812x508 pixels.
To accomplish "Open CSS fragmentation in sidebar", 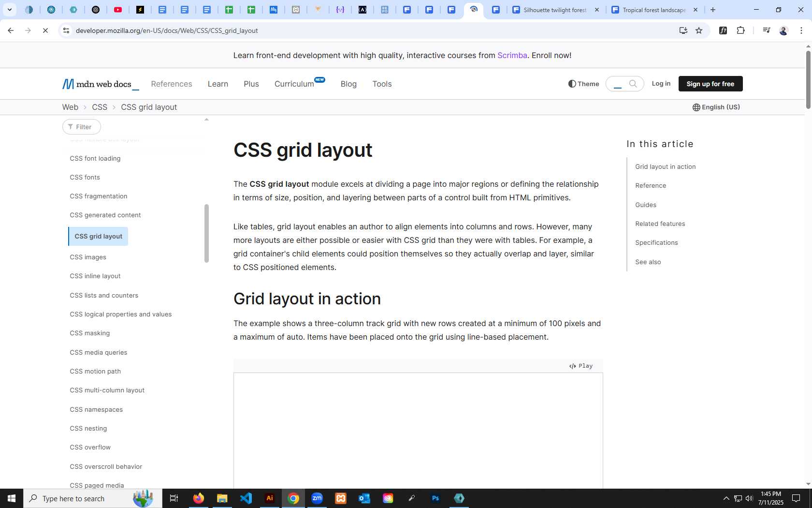I will click(99, 196).
